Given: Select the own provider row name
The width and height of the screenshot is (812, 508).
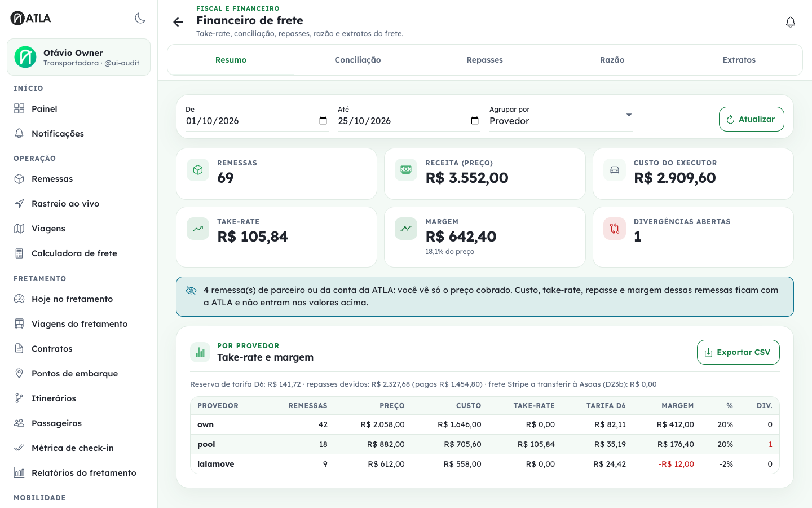Looking at the screenshot, I should pos(206,424).
